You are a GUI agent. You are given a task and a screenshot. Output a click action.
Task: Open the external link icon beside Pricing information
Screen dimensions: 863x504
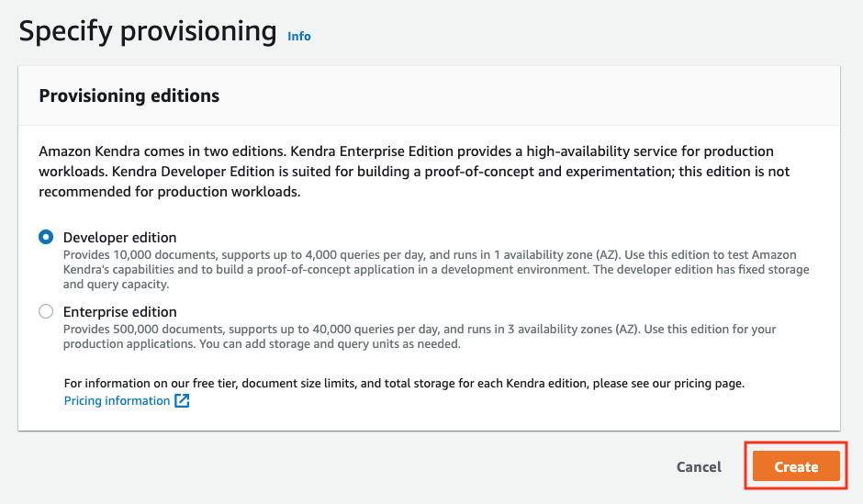pos(182,400)
